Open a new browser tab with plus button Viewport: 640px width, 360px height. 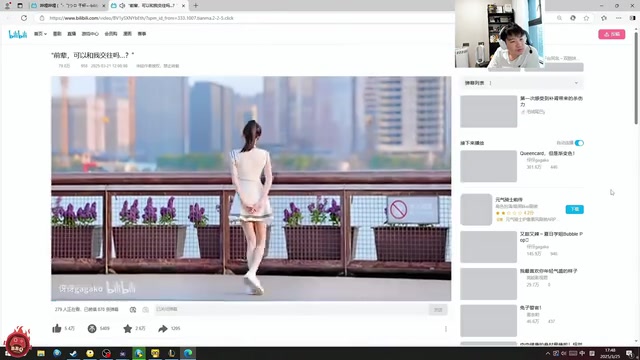196,6
